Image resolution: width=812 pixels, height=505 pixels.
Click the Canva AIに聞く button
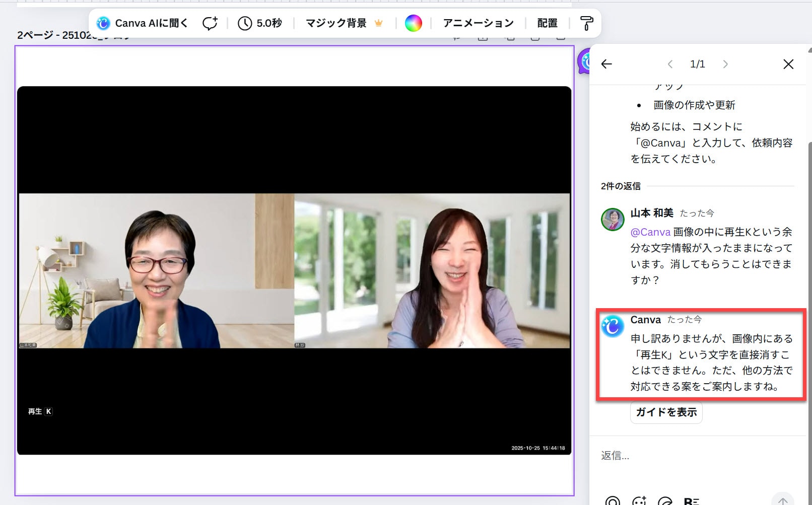[142, 23]
